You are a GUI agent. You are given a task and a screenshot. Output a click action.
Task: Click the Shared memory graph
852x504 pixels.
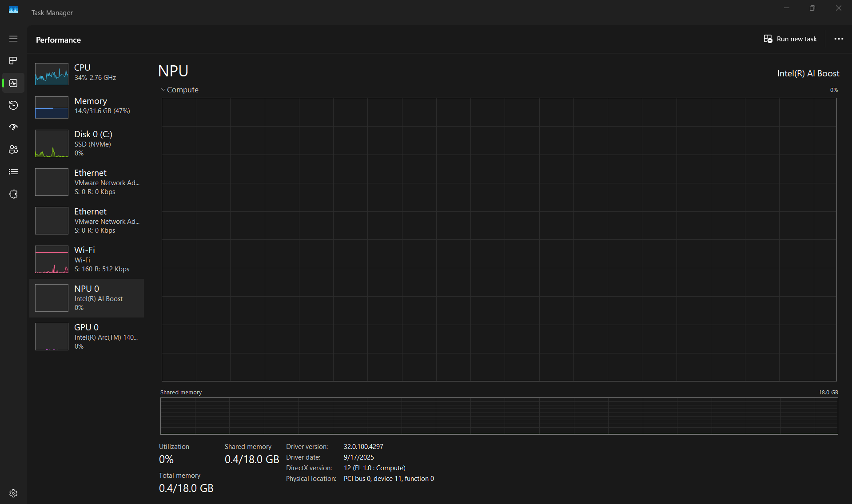pos(499,416)
